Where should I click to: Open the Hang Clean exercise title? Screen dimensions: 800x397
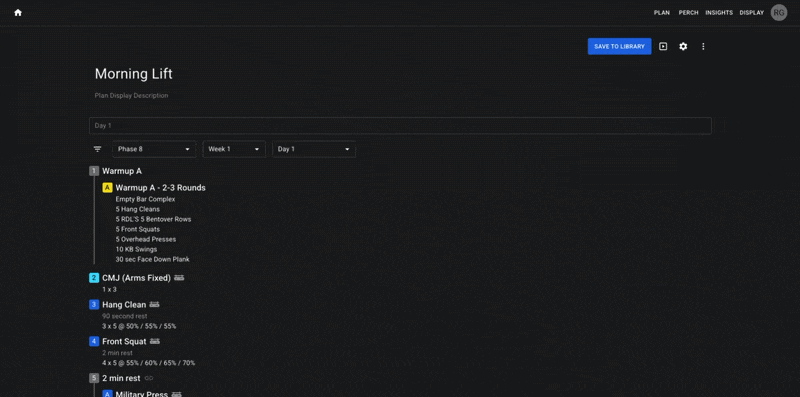[124, 305]
